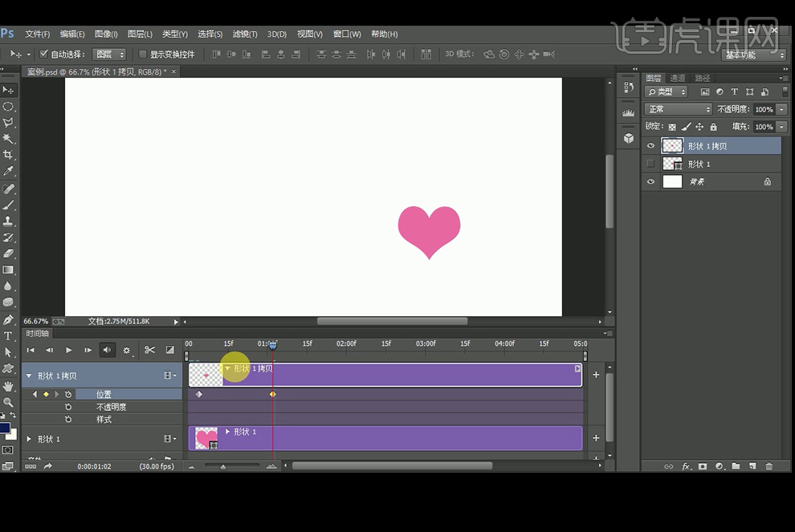
Task: Select the Horizontal Type tool
Action: (8, 336)
